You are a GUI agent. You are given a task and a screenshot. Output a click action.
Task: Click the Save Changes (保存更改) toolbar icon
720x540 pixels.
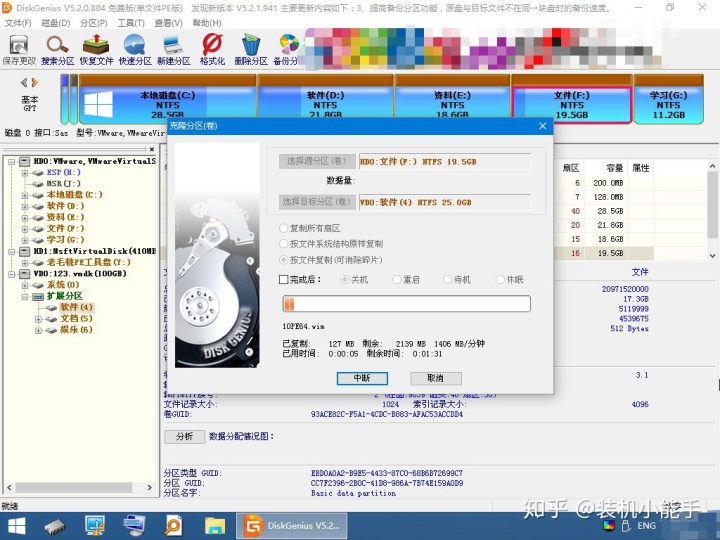[x=19, y=49]
